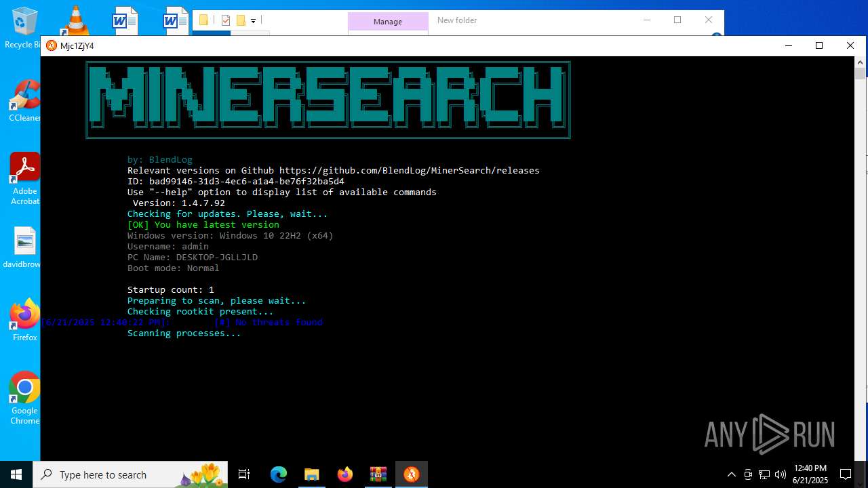Open Firefox from the taskbar
The width and height of the screenshot is (868, 488).
[344, 474]
